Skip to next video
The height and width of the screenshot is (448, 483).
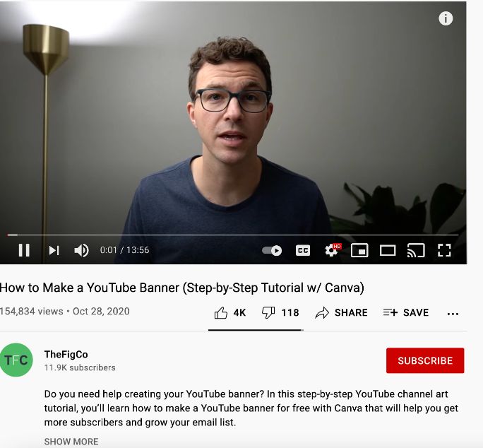click(54, 250)
